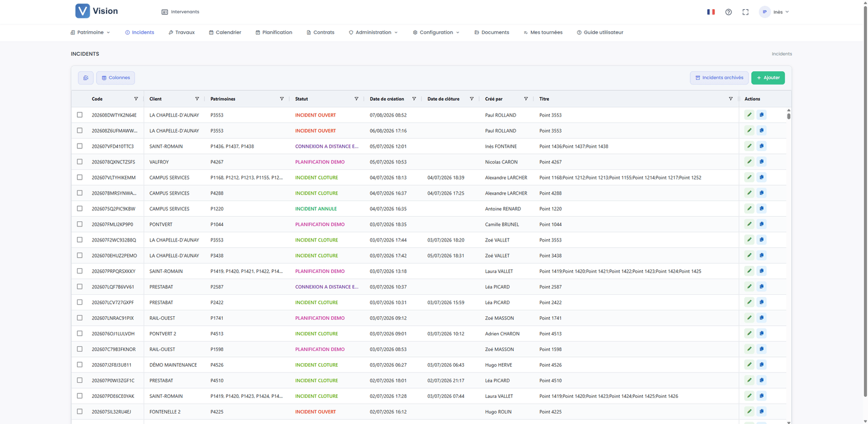Click the Incidents breadcrumb text
868x424 pixels.
pyautogui.click(x=782, y=54)
